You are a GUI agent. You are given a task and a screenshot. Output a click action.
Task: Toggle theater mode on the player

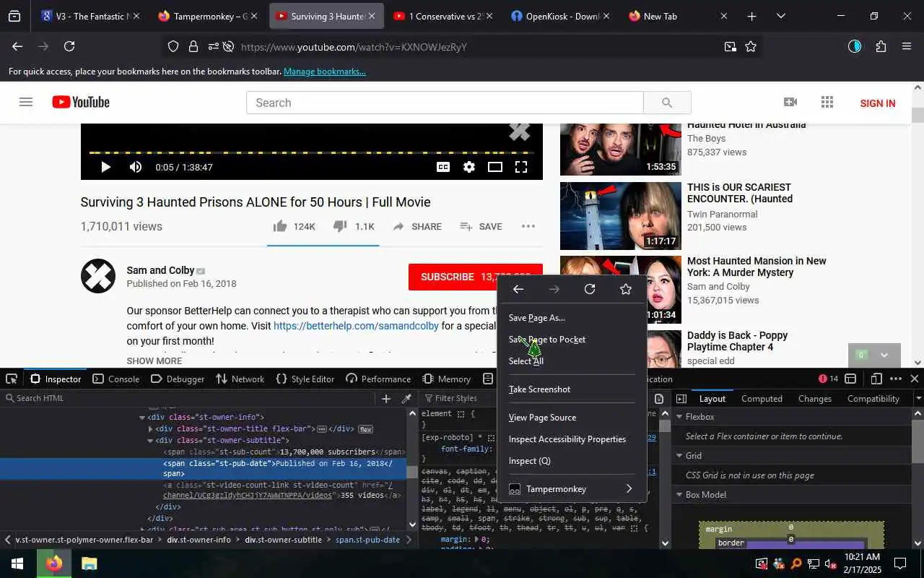click(x=495, y=167)
